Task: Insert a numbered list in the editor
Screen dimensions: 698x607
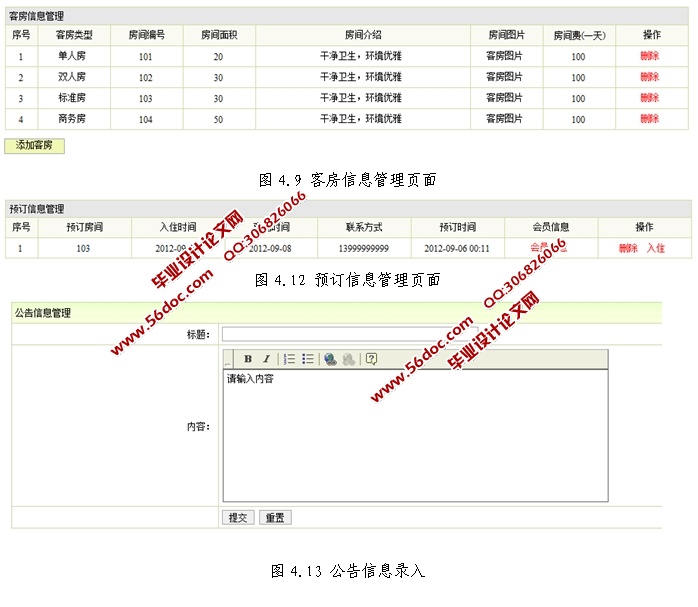Action: 289,359
